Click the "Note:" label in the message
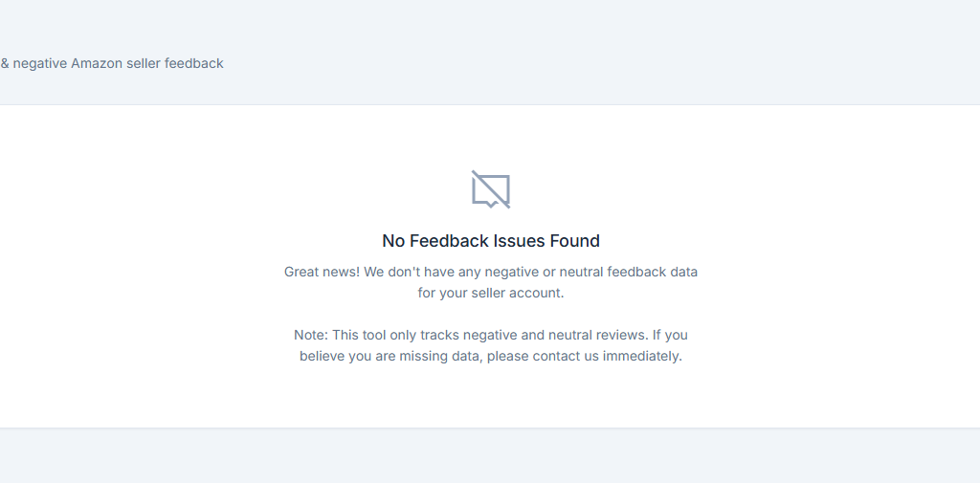The width and height of the screenshot is (980, 483). coord(311,335)
